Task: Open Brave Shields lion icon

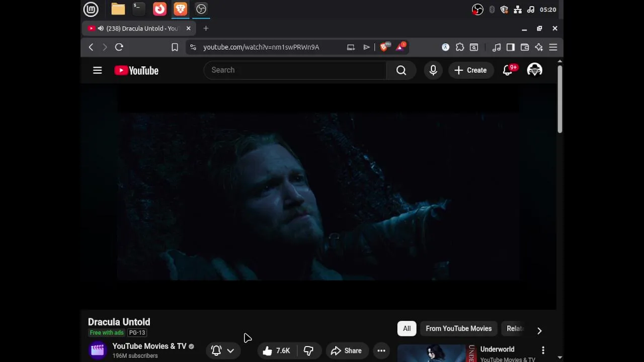Action: 385,47
